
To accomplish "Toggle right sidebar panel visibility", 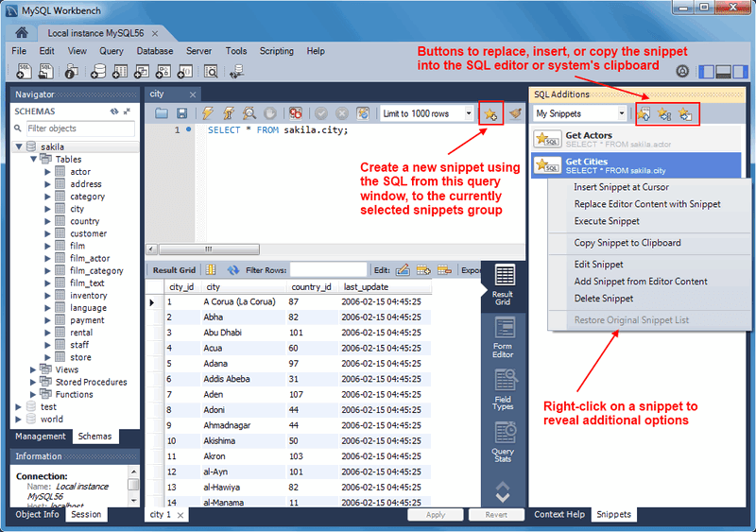I will pos(740,72).
